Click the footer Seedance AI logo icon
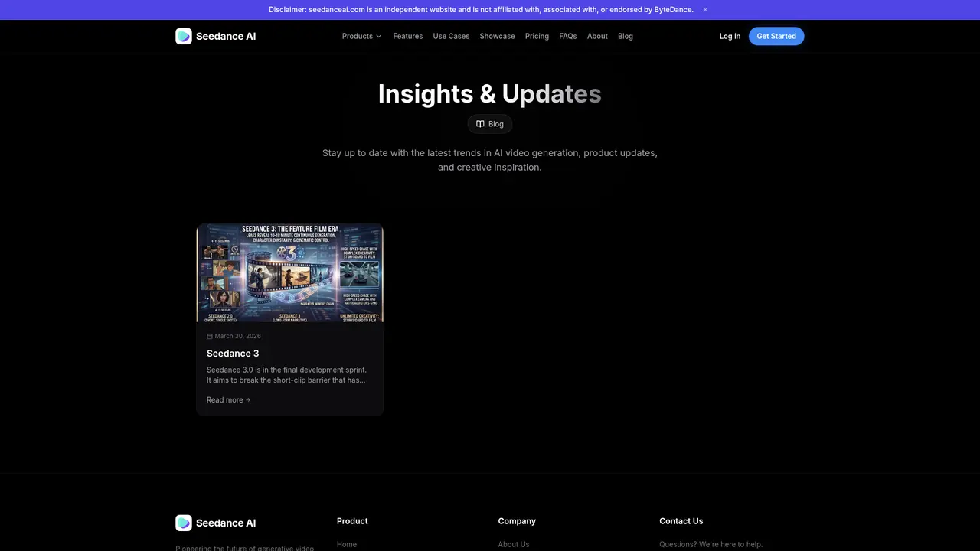 [184, 523]
